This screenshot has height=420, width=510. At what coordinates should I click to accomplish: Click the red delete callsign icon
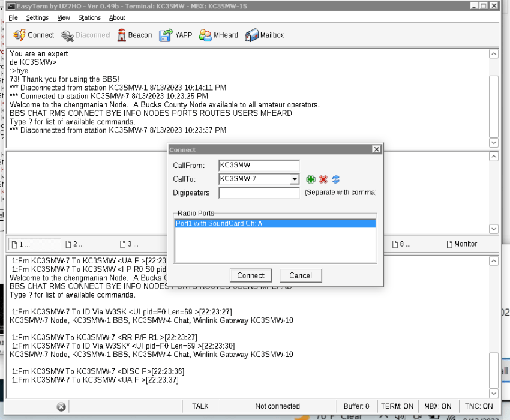coord(323,179)
